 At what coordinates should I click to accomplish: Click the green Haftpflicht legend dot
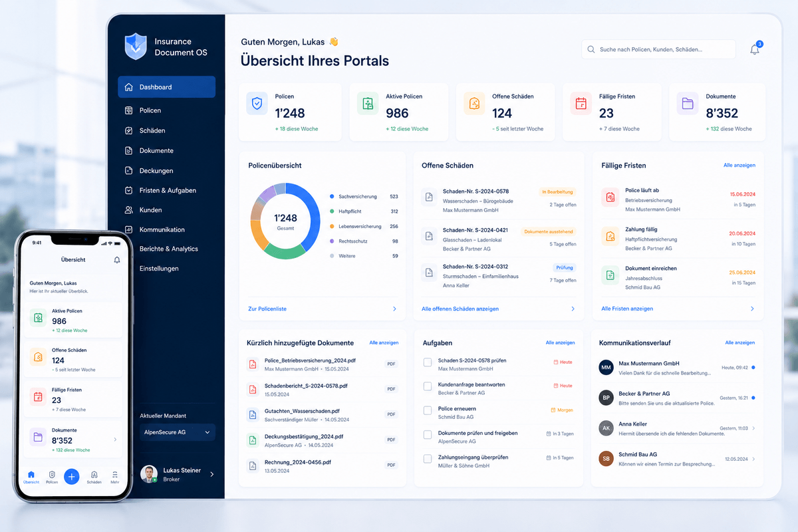point(332,211)
